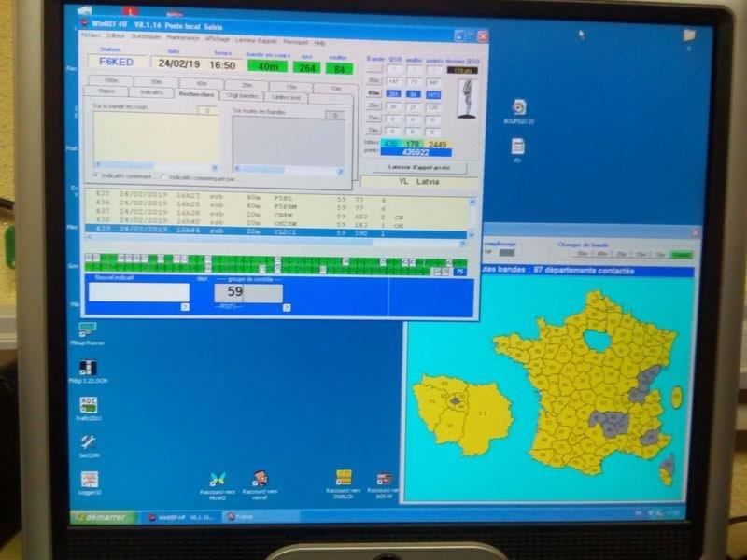This screenshot has height=560, width=747.
Task: Switch to the Recherches tab
Action: click(197, 94)
